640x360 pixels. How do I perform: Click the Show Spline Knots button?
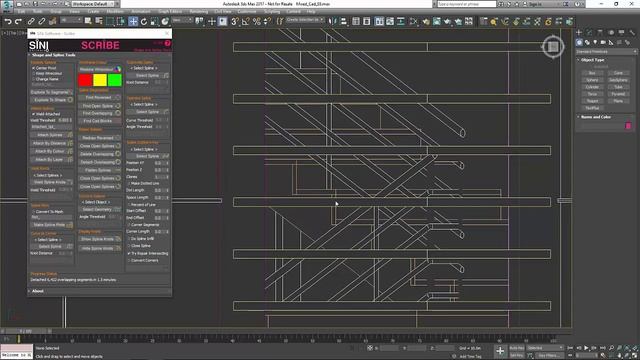(100, 239)
